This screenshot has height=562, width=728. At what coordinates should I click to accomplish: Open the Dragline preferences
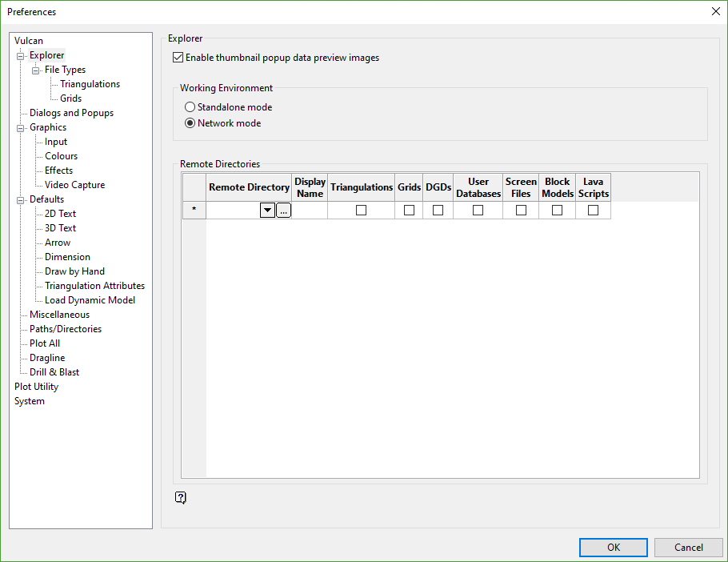click(x=47, y=358)
